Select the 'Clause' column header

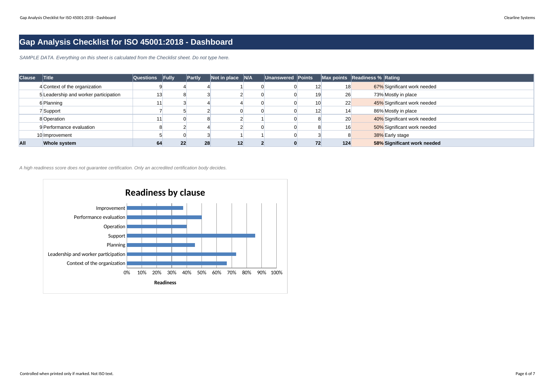31,78
